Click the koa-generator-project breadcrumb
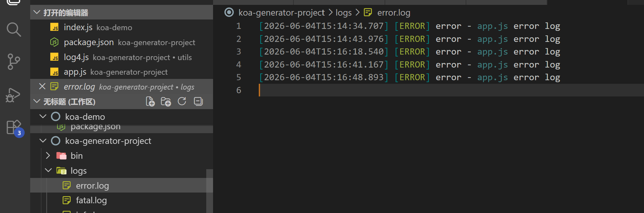Image resolution: width=644 pixels, height=213 pixels. pyautogui.click(x=281, y=13)
